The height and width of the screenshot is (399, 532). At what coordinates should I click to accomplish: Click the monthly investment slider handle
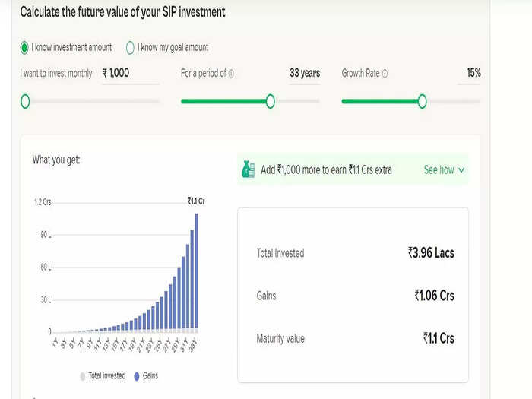[x=25, y=101]
